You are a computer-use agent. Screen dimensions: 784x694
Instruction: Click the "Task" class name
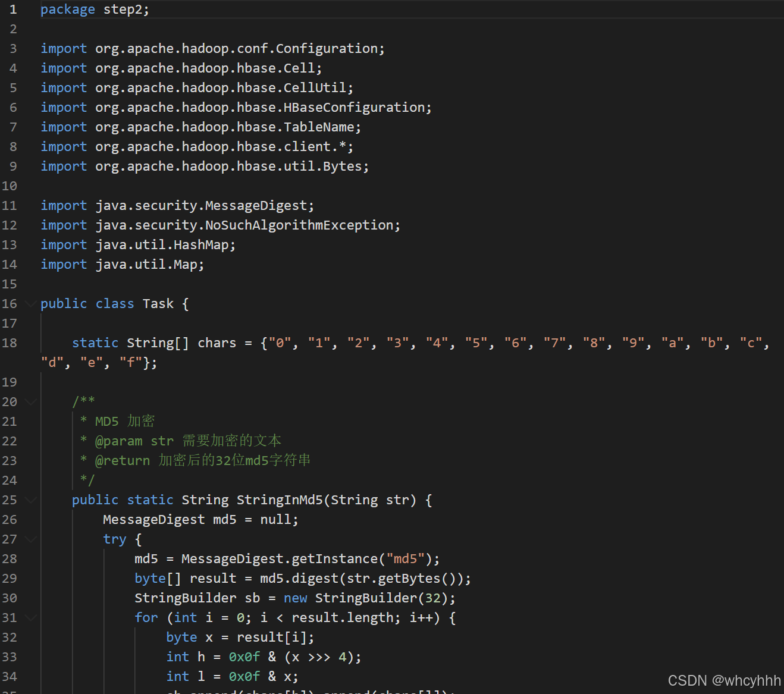pyautogui.click(x=158, y=304)
